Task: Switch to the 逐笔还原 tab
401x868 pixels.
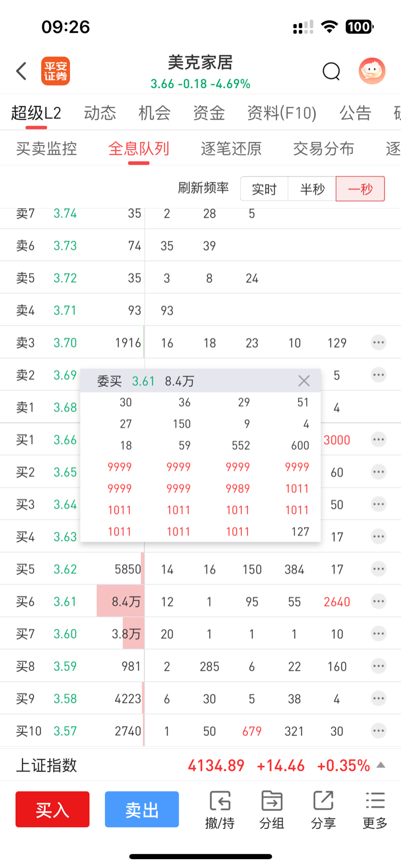Action: click(231, 149)
